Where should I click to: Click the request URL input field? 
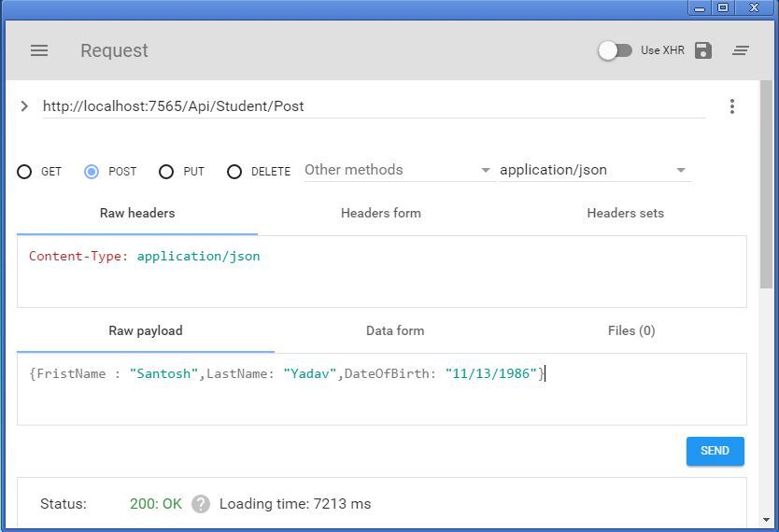374,106
